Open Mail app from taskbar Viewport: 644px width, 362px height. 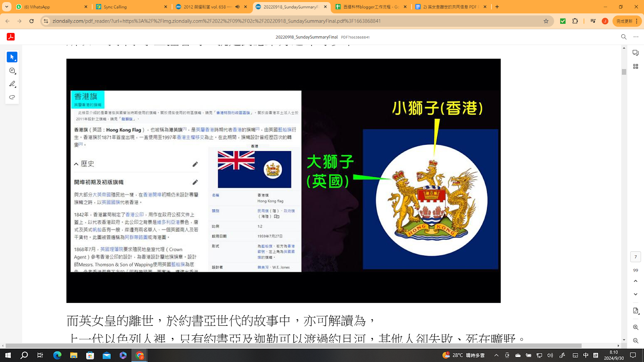click(x=107, y=355)
